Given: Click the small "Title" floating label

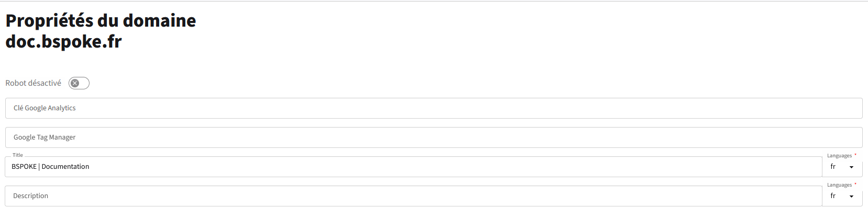Looking at the screenshot, I should [x=18, y=155].
